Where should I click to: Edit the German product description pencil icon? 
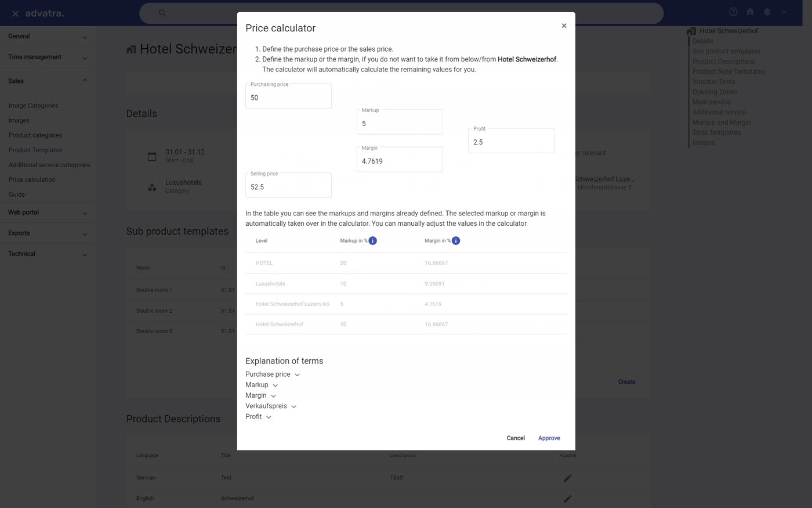tap(568, 478)
